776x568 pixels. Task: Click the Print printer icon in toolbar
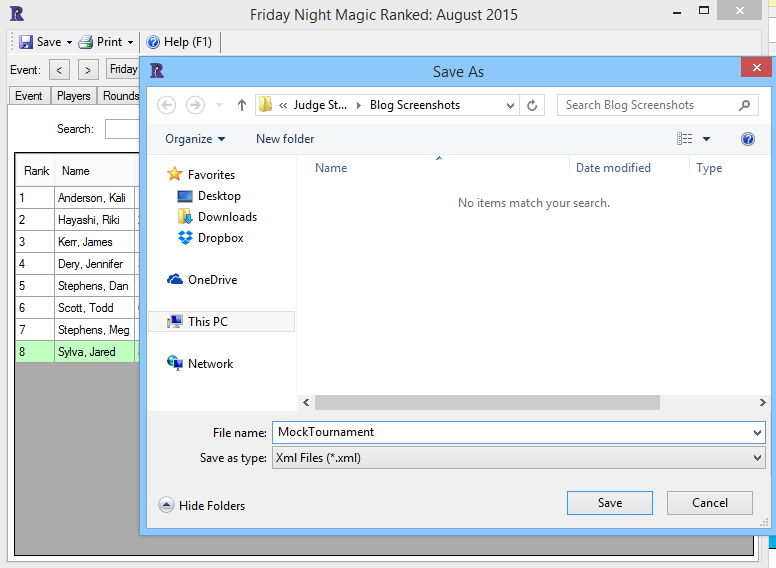[86, 42]
